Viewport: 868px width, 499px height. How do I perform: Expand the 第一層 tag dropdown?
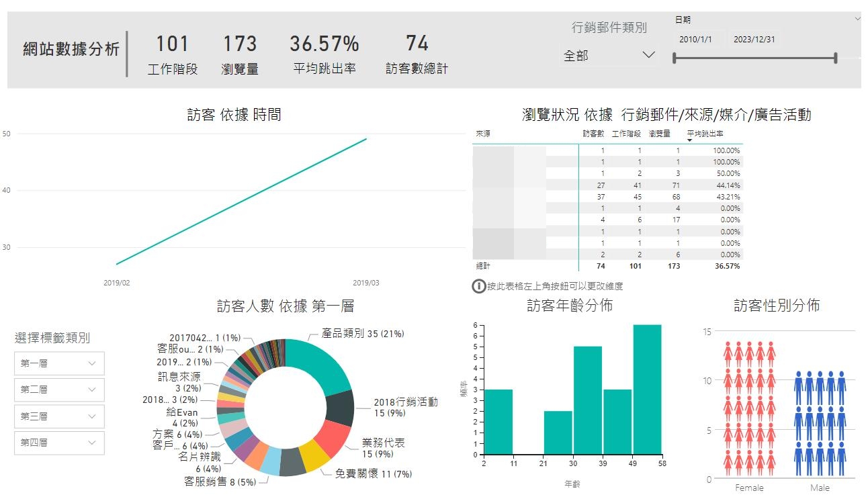(x=59, y=363)
